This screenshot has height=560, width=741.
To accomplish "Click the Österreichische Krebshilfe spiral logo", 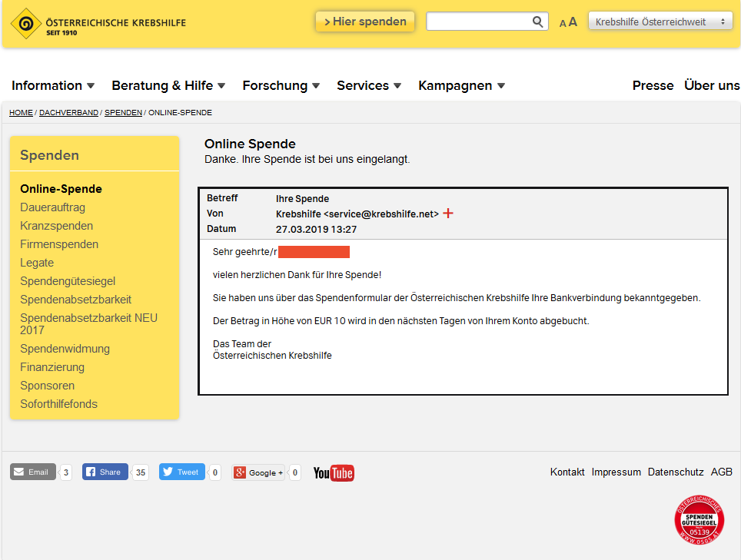I will click(26, 23).
